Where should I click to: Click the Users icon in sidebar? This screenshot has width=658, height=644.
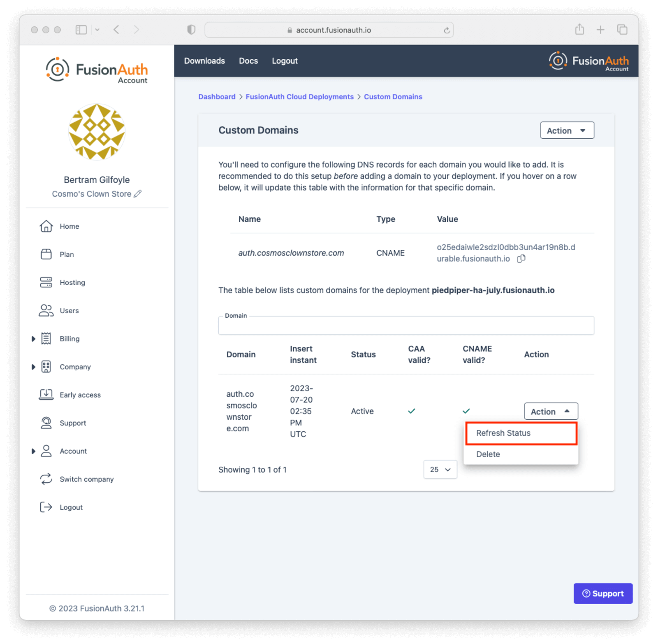pos(46,310)
